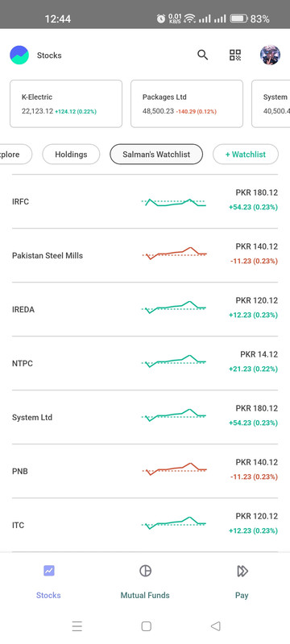The width and height of the screenshot is (290, 644).
Task: Tap the Android home square button
Action: point(147,626)
